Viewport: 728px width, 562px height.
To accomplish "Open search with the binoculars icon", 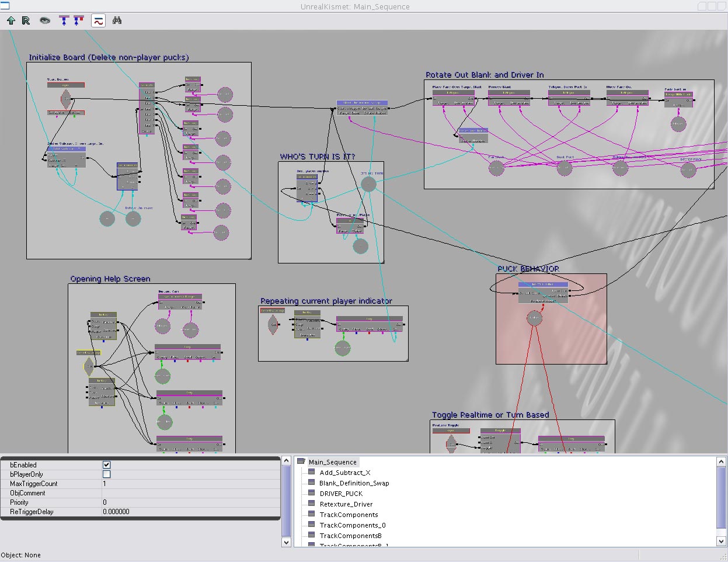I will point(117,20).
